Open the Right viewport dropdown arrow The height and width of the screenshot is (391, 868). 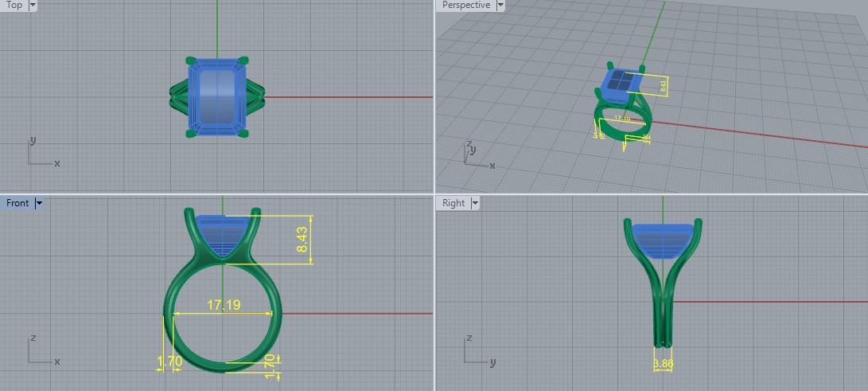[x=474, y=203]
